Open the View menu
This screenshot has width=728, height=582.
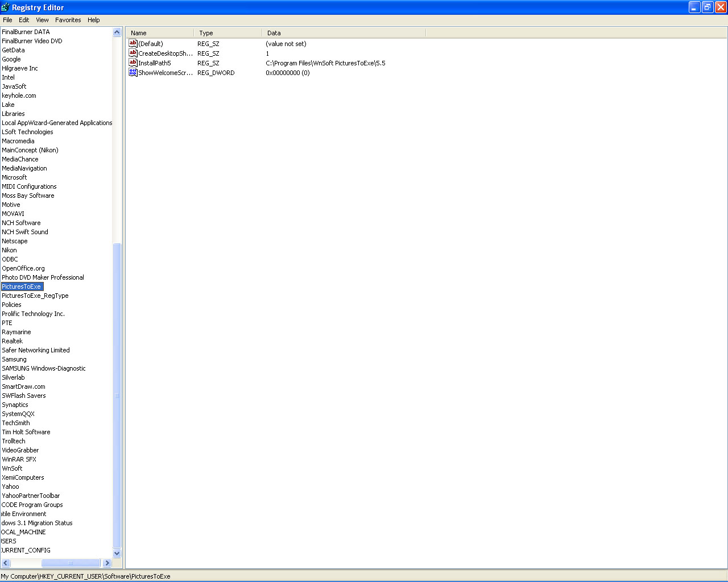[42, 20]
